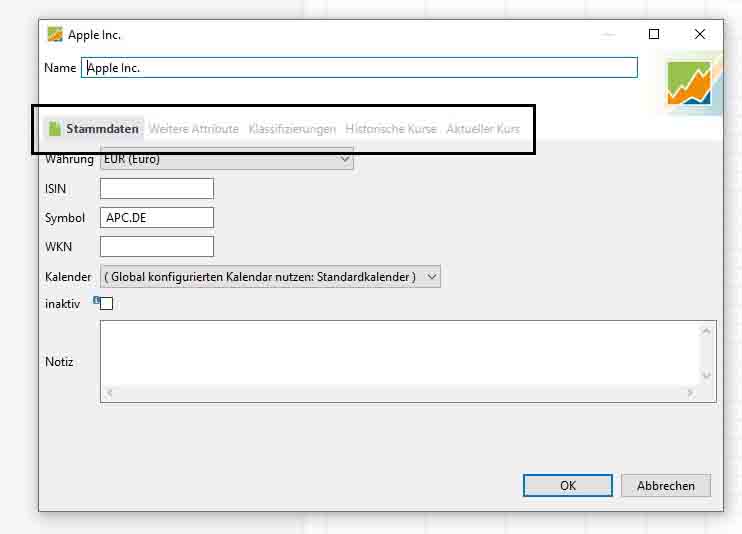Click the green Stammdaten tab icon
742x534 pixels.
pyautogui.click(x=55, y=128)
